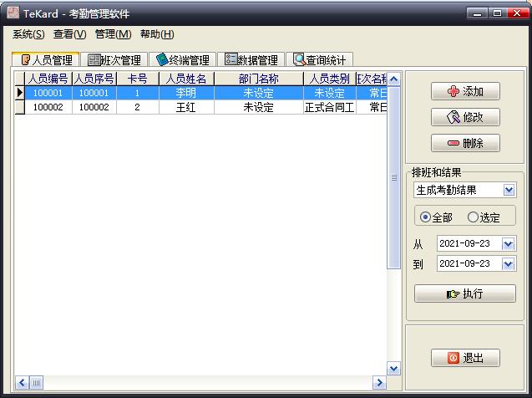Switch to the 班次管理 tab

[114, 59]
